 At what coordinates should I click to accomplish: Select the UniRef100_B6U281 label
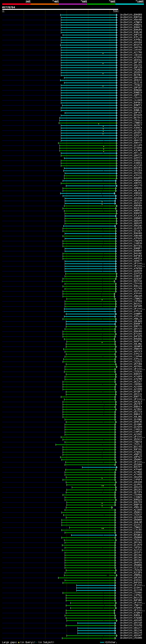(131, 108)
